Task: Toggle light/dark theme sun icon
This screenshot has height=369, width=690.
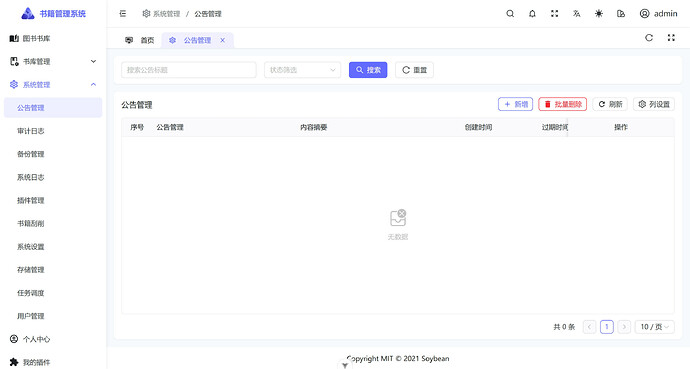Action: [598, 14]
